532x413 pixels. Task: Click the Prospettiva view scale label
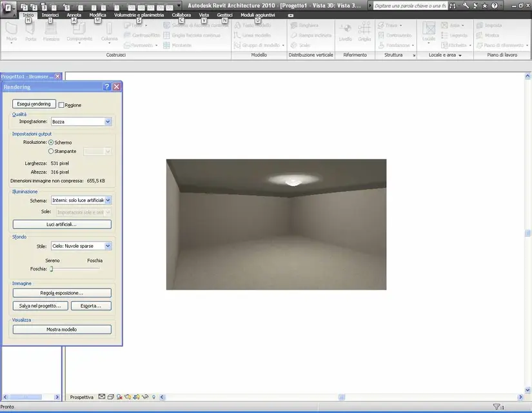81,397
